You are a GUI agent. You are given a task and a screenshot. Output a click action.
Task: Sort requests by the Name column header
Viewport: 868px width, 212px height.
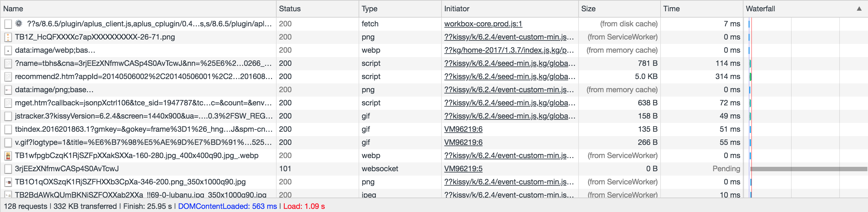point(13,9)
